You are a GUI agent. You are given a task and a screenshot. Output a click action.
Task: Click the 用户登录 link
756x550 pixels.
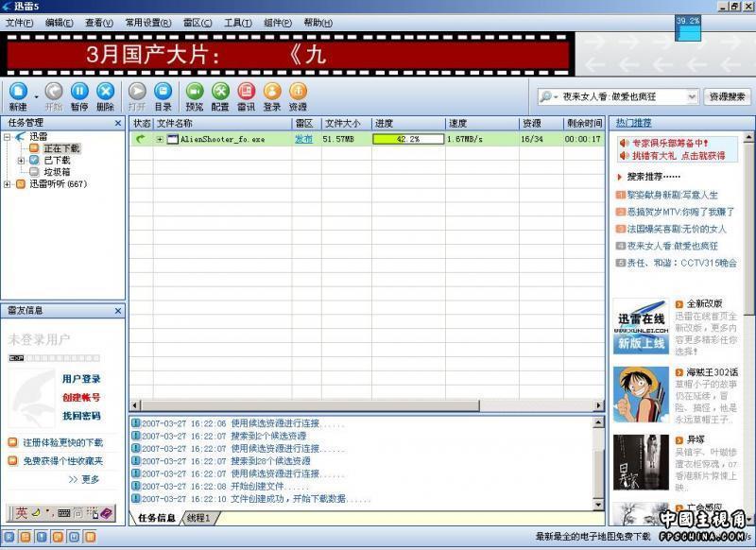(81, 379)
